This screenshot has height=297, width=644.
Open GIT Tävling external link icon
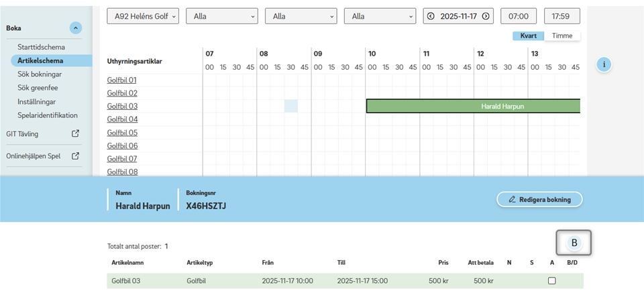click(76, 133)
